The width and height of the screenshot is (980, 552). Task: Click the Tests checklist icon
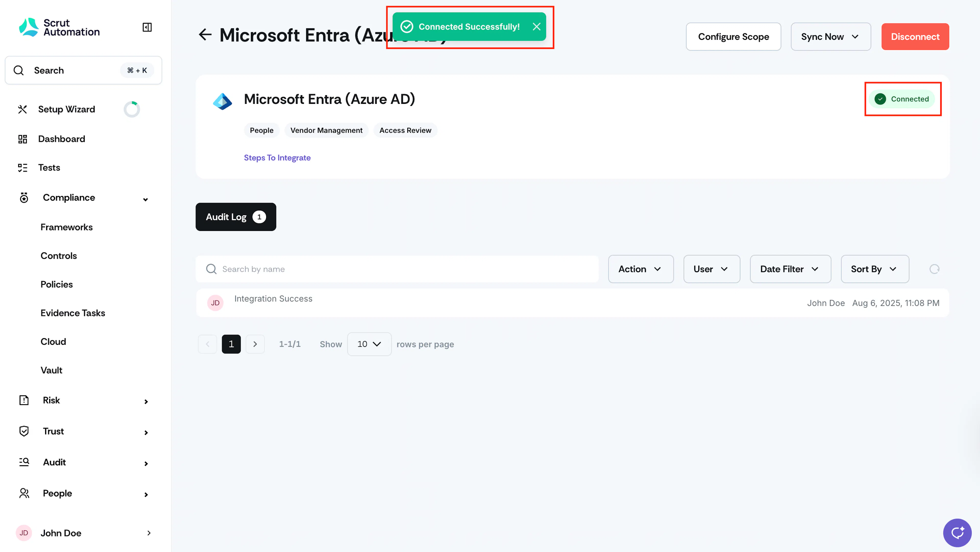(x=23, y=168)
